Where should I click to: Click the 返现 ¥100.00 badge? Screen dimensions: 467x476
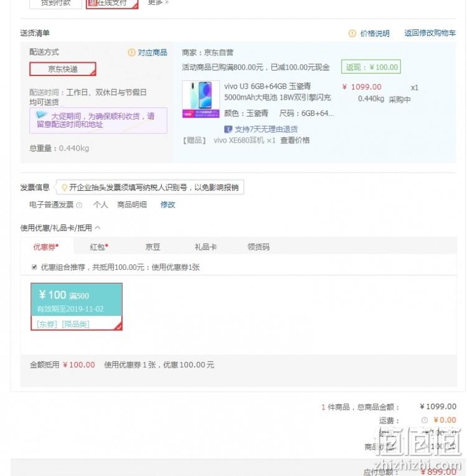coord(371,67)
